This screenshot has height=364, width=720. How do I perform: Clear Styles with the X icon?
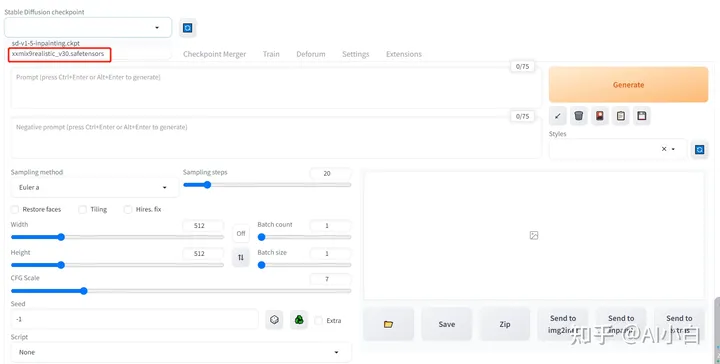[664, 149]
